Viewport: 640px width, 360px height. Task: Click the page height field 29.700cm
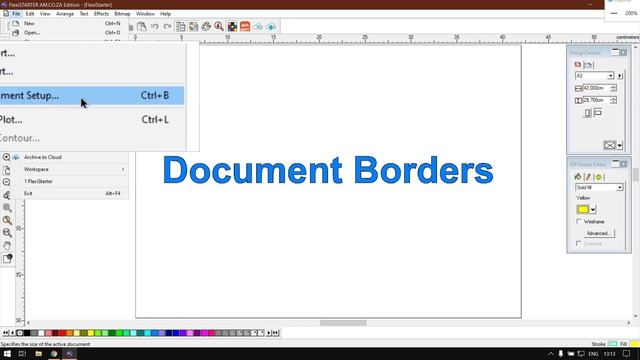(596, 100)
